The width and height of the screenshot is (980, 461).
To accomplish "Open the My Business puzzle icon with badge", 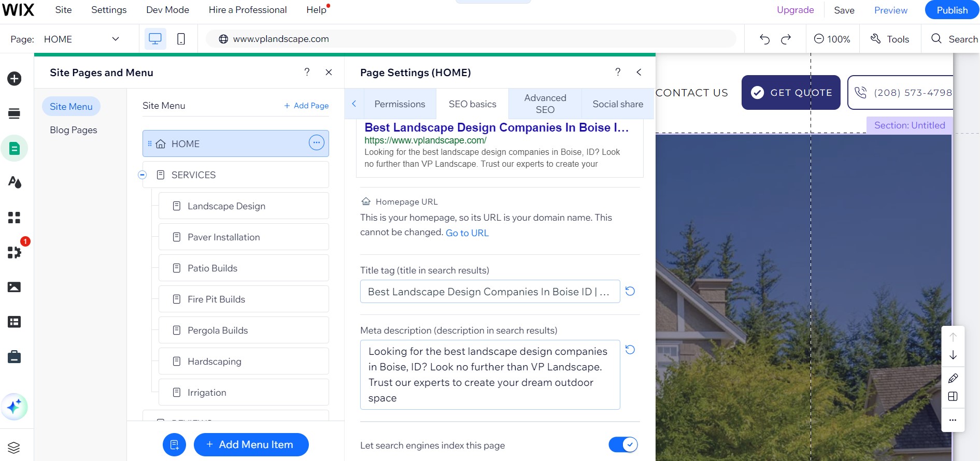I will (x=15, y=252).
